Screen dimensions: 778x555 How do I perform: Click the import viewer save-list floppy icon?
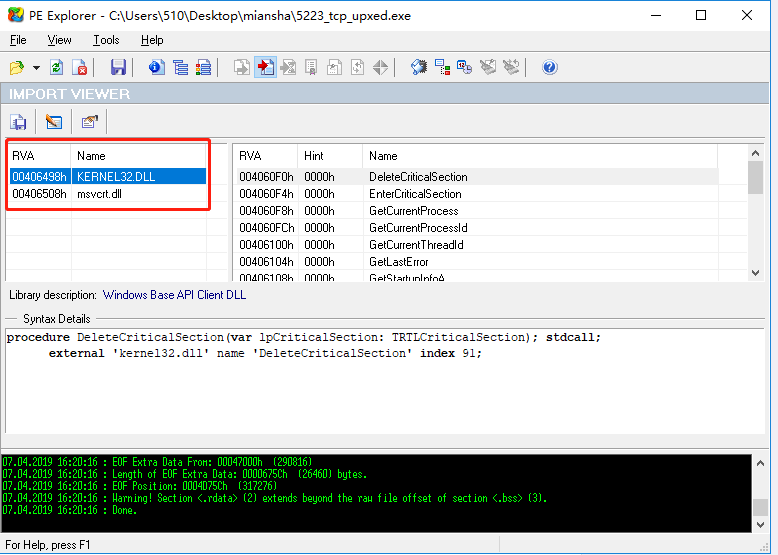click(x=18, y=122)
